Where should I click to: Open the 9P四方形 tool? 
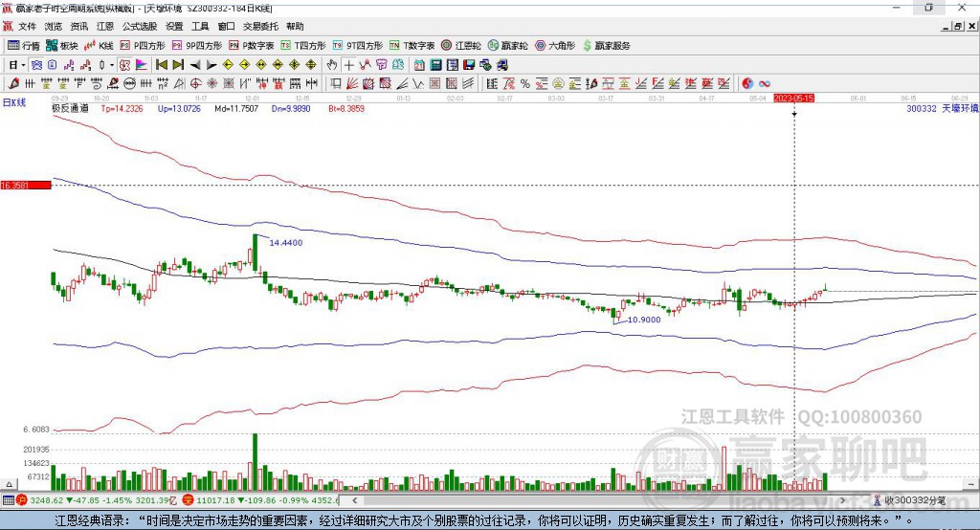point(196,46)
